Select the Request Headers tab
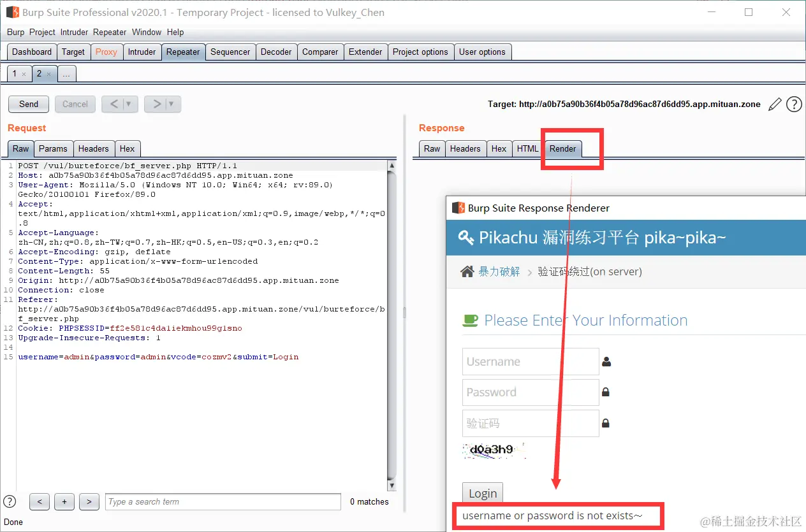 click(x=94, y=148)
